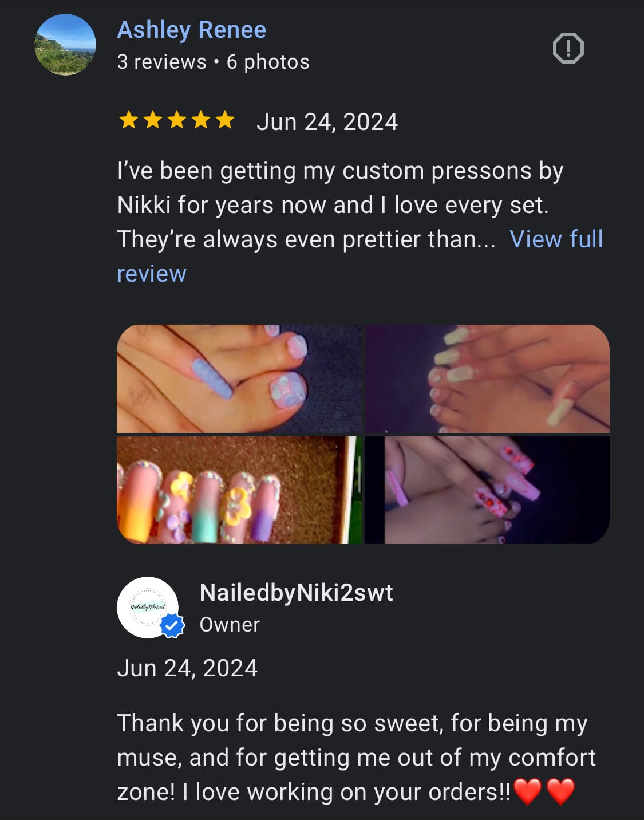The width and height of the screenshot is (644, 820).
Task: Click the Ashley Renee reviewer name
Action: click(x=191, y=30)
